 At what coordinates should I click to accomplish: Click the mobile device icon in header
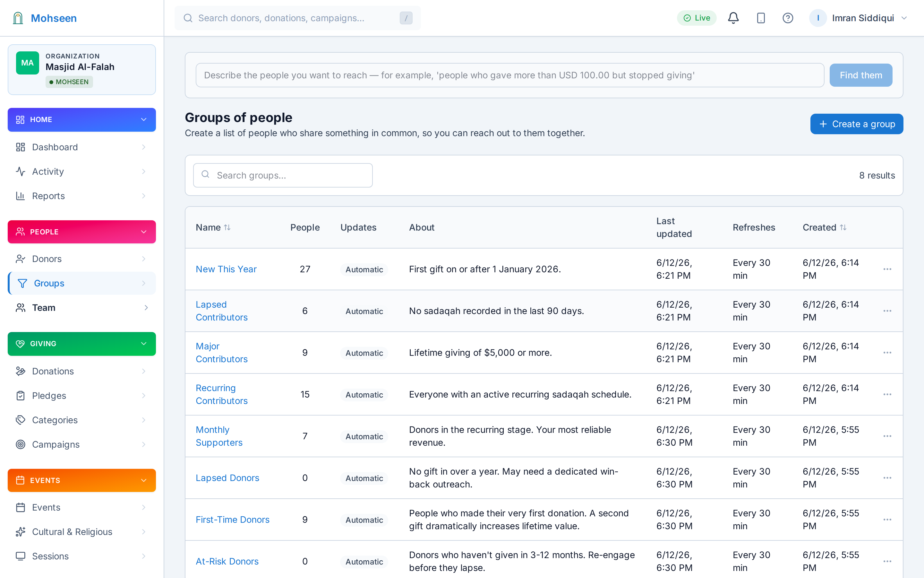click(761, 18)
